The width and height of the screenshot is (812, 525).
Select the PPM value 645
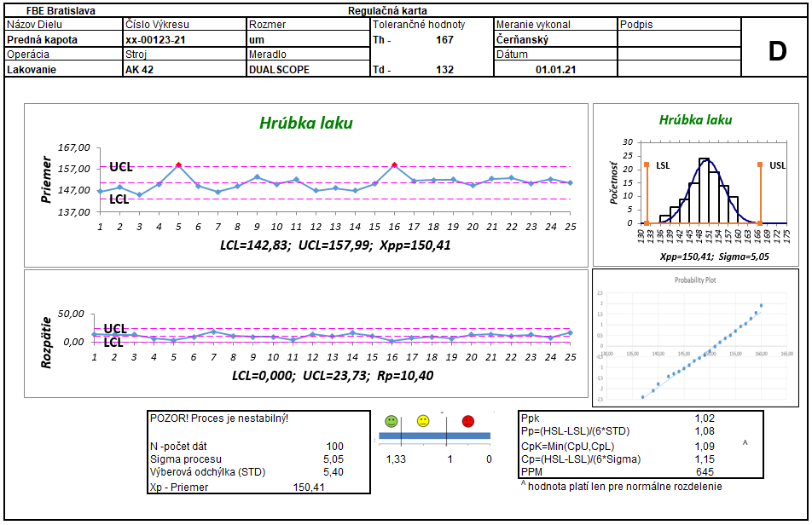(x=705, y=471)
